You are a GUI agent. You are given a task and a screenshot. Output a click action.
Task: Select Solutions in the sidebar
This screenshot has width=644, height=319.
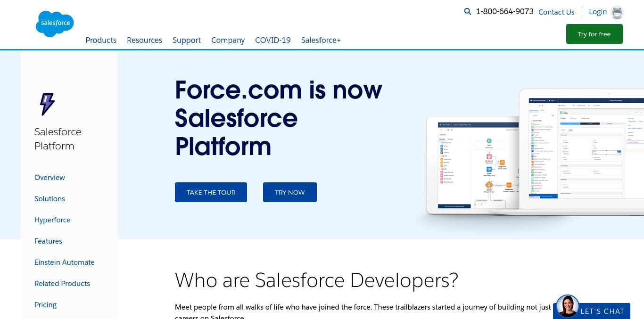50,198
